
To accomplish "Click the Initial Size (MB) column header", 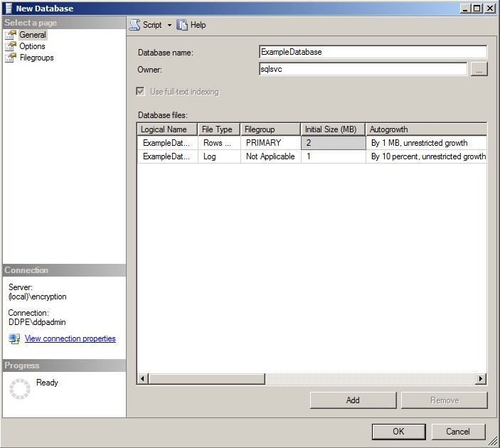I will [333, 129].
